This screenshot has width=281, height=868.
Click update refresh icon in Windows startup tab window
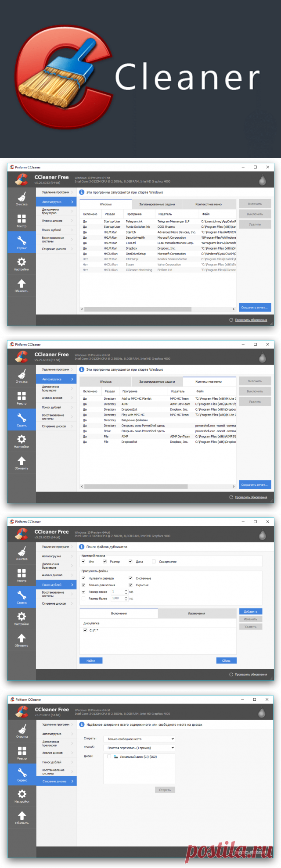coord(231,320)
